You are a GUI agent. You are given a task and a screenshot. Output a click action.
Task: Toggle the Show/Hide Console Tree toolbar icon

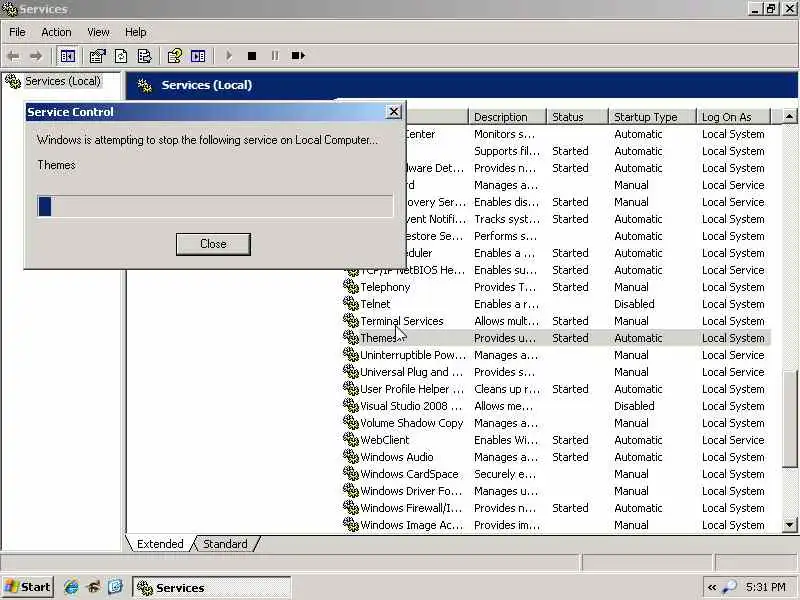coord(67,56)
